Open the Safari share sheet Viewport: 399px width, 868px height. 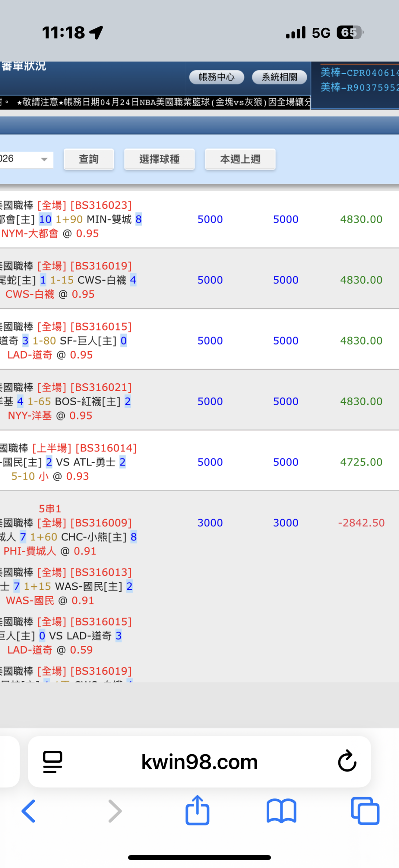point(197,810)
